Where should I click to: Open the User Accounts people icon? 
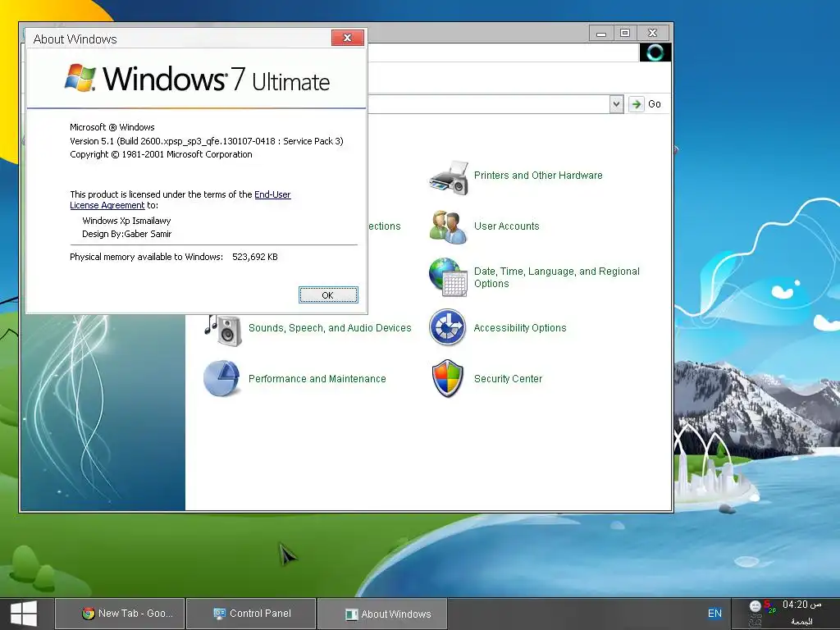coord(448,227)
